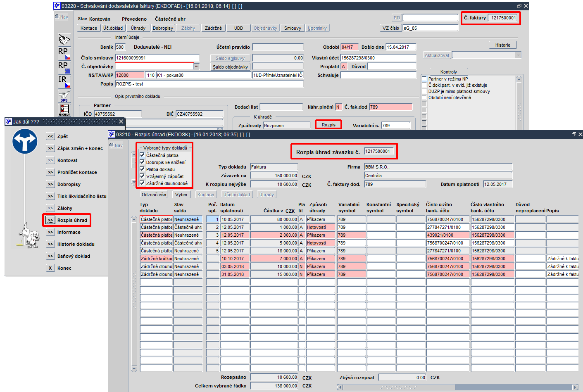Open the IR Czech flag icon
The width and height of the screenshot is (583, 392).
64,82
